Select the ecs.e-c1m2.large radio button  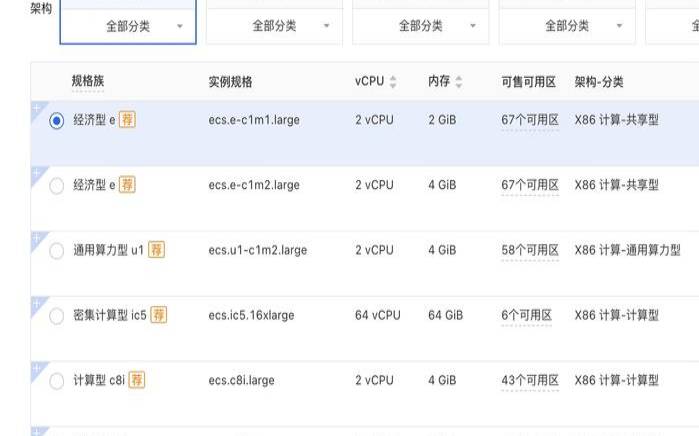(57, 185)
